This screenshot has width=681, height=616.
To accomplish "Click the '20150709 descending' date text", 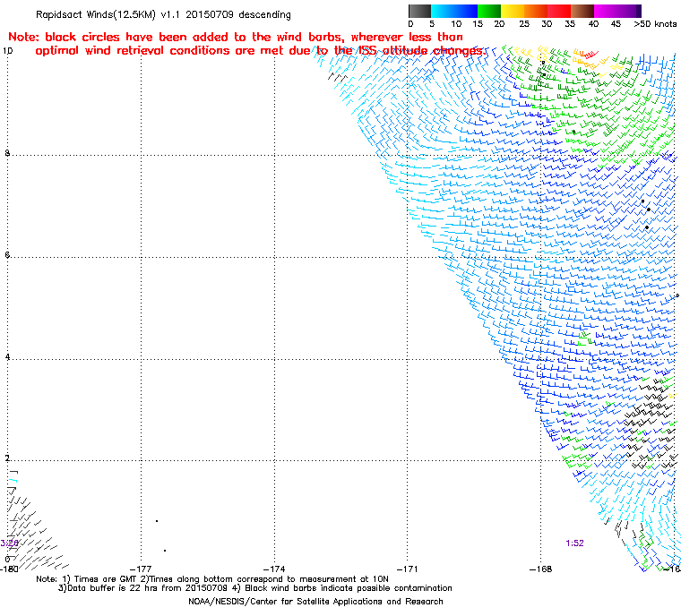I will pyautogui.click(x=238, y=14).
